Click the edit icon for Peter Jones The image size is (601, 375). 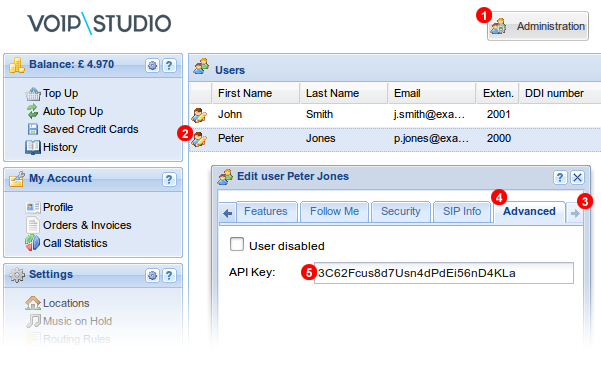coord(199,139)
